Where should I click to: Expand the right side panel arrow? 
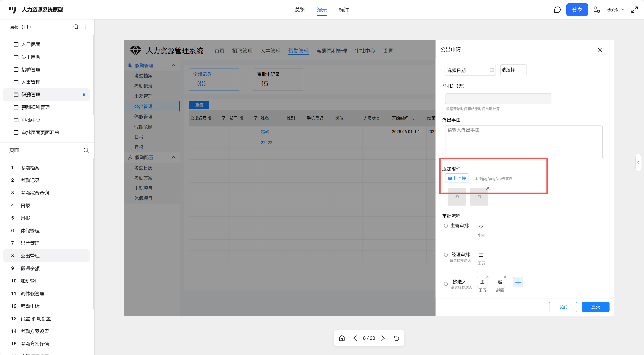(x=638, y=162)
